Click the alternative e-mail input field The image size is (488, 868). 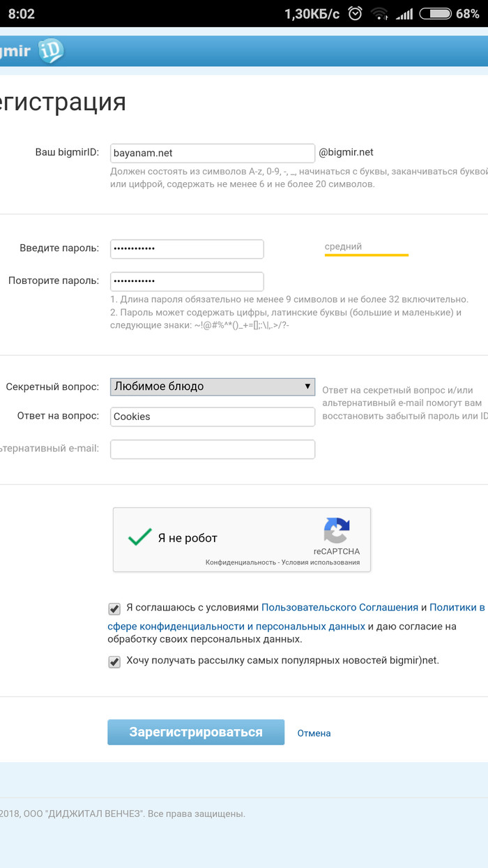213,449
